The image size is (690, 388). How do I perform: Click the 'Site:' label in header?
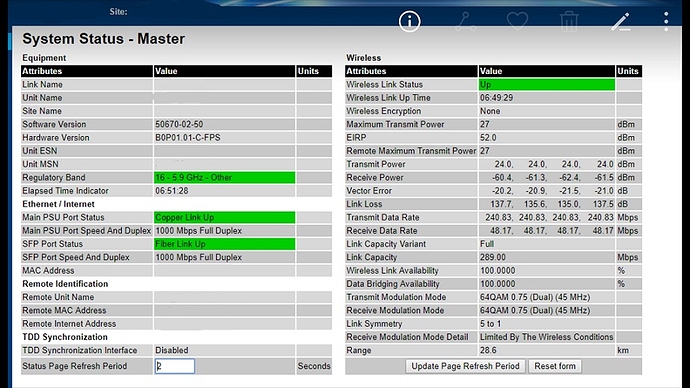[118, 12]
